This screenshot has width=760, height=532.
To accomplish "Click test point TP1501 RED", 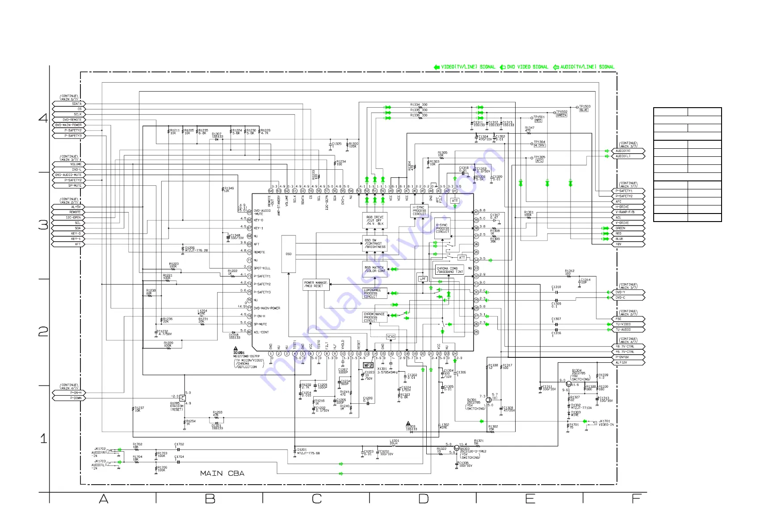I will point(538,119).
